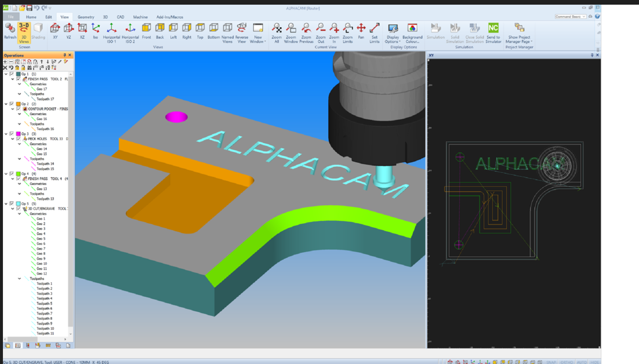Click the File button
Screen dimensions: 639x364
click(9, 17)
